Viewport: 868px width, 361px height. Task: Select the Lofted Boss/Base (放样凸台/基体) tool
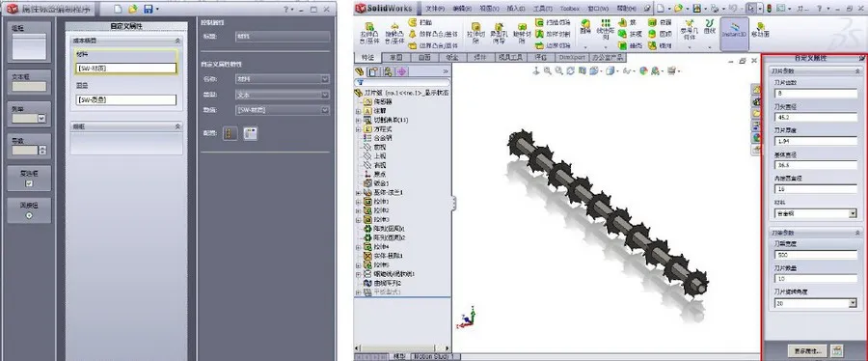434,35
